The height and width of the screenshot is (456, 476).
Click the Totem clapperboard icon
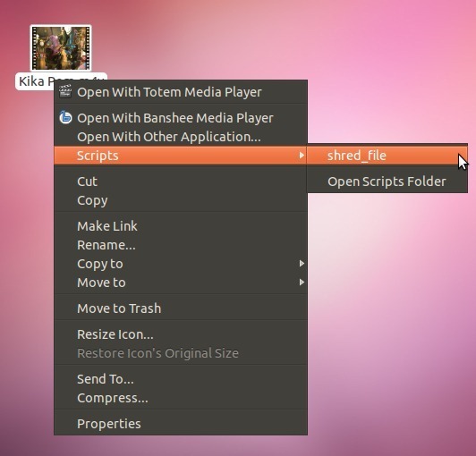[x=65, y=91]
